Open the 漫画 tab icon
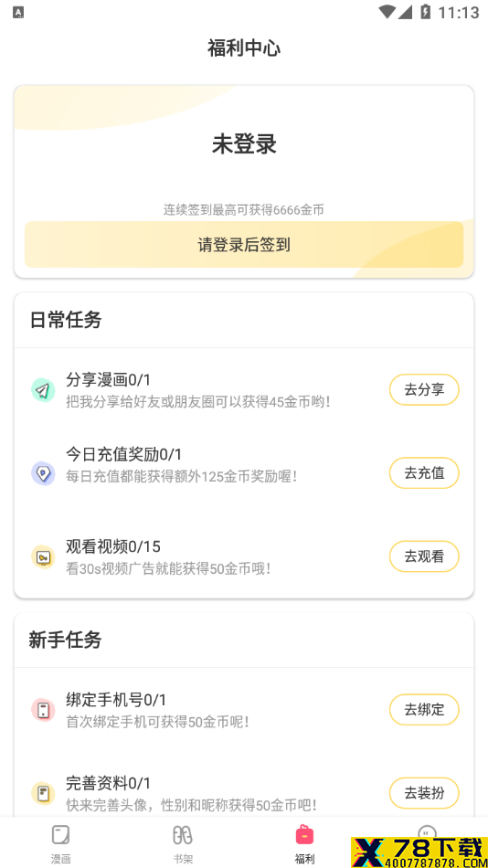 [x=61, y=835]
